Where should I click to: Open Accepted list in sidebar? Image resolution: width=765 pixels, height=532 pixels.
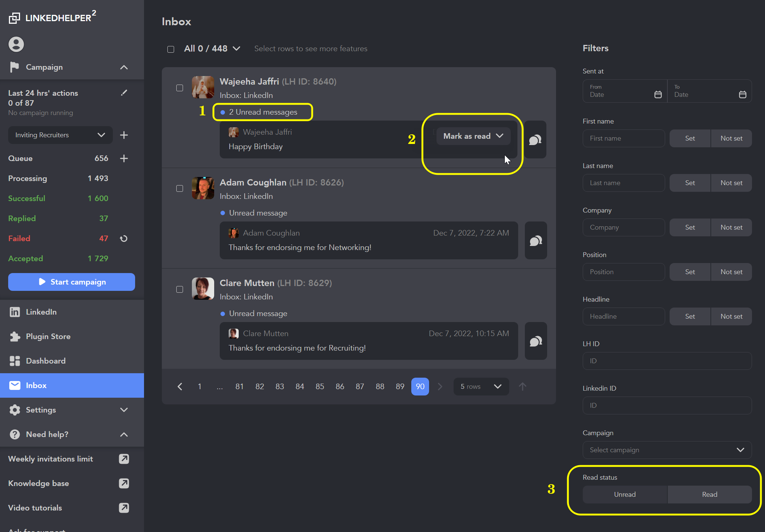58,259
